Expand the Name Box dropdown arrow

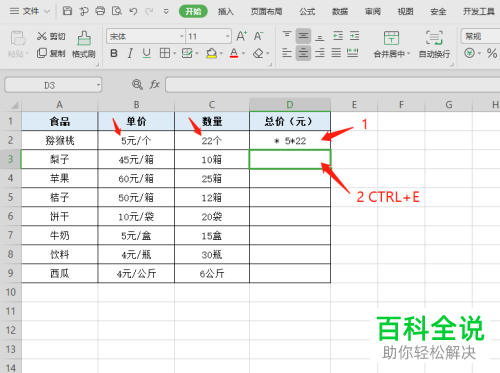(x=98, y=85)
